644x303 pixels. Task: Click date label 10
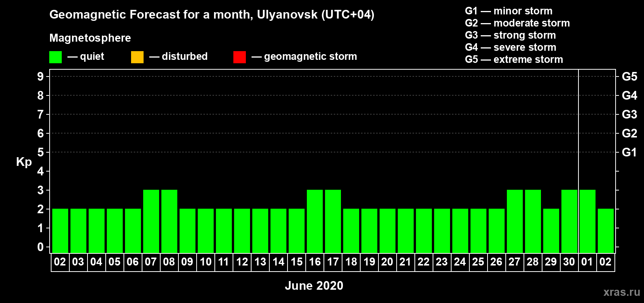pyautogui.click(x=205, y=262)
